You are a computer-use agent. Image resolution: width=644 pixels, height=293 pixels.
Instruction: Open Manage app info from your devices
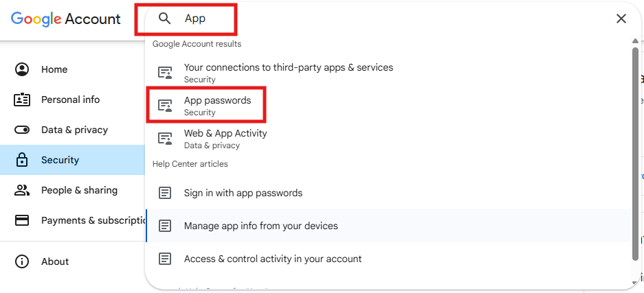(260, 226)
